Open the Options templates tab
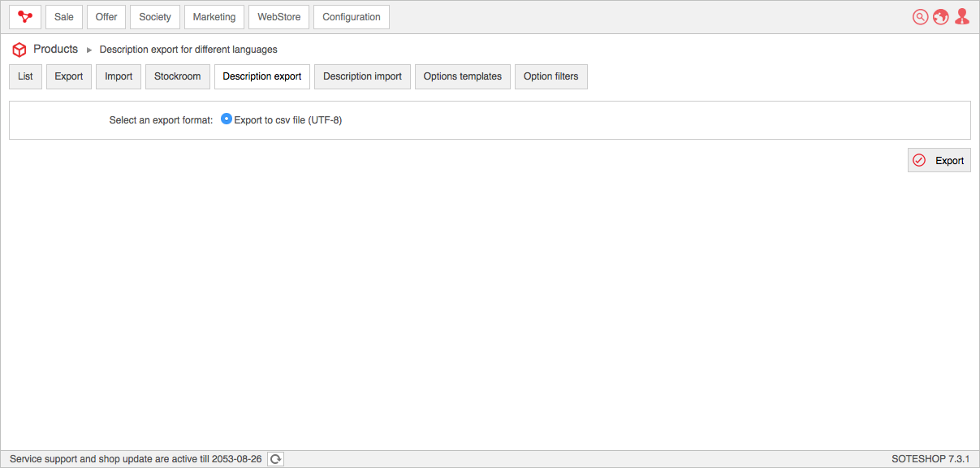980x468 pixels. 463,76
